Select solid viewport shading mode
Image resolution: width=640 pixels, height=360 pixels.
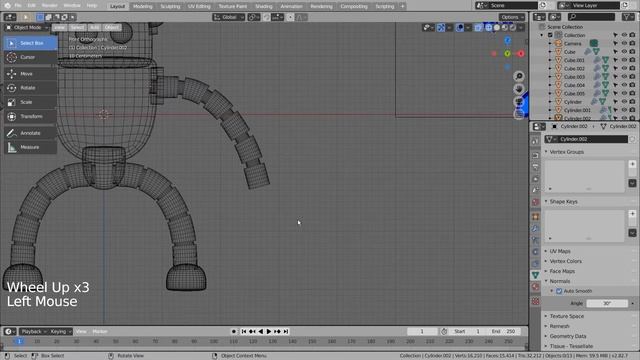pos(497,27)
